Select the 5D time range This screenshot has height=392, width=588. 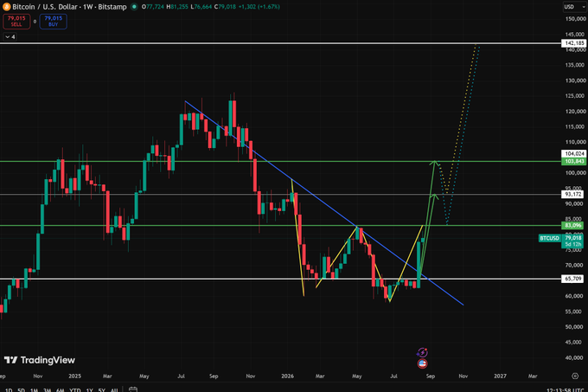point(21,389)
